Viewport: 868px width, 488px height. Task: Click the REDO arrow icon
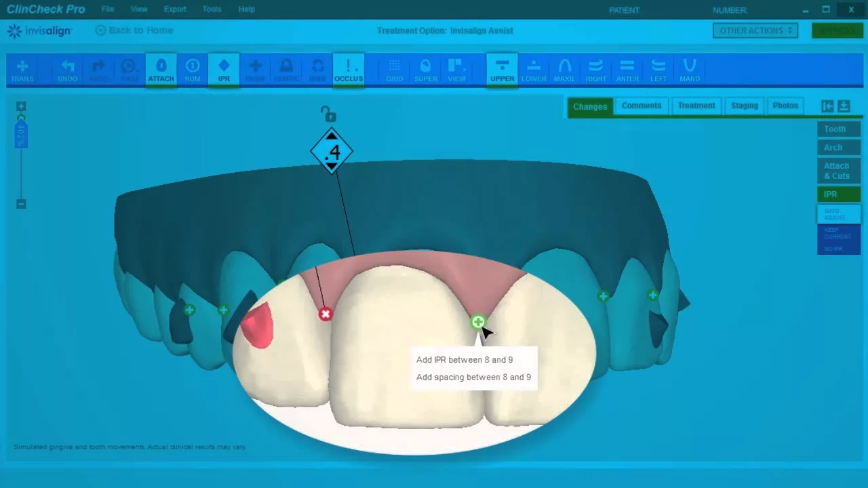98,70
